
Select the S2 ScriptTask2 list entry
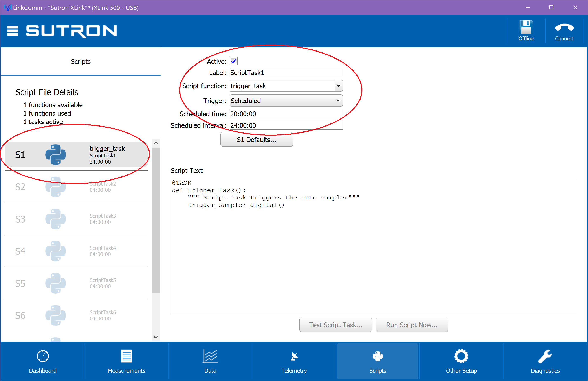click(x=76, y=187)
